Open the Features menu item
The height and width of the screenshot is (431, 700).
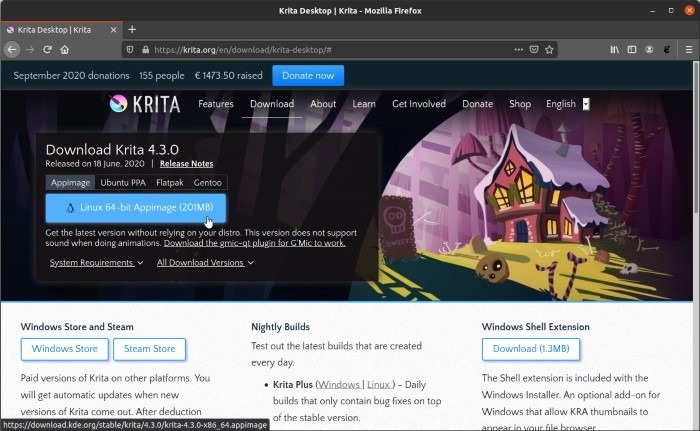point(215,104)
